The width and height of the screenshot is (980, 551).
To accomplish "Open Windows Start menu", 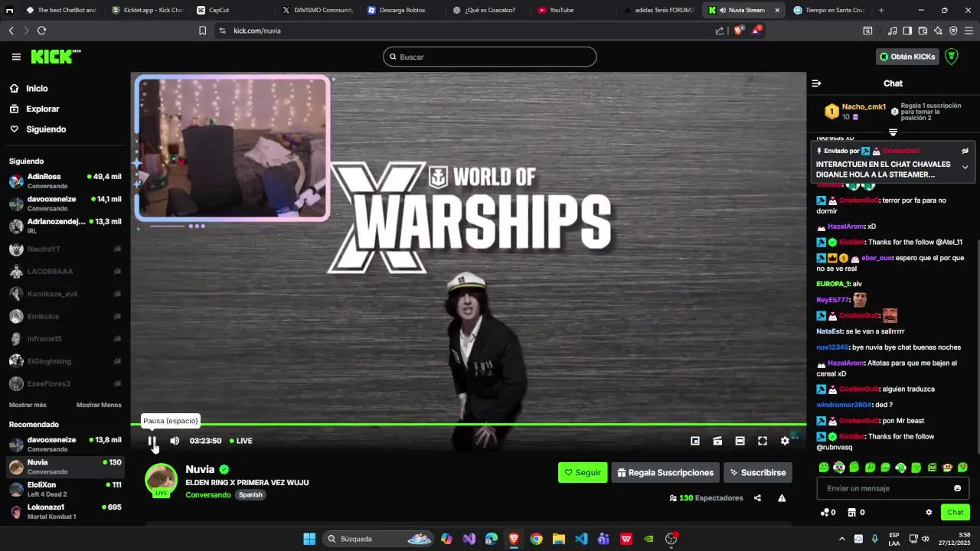I will (309, 539).
